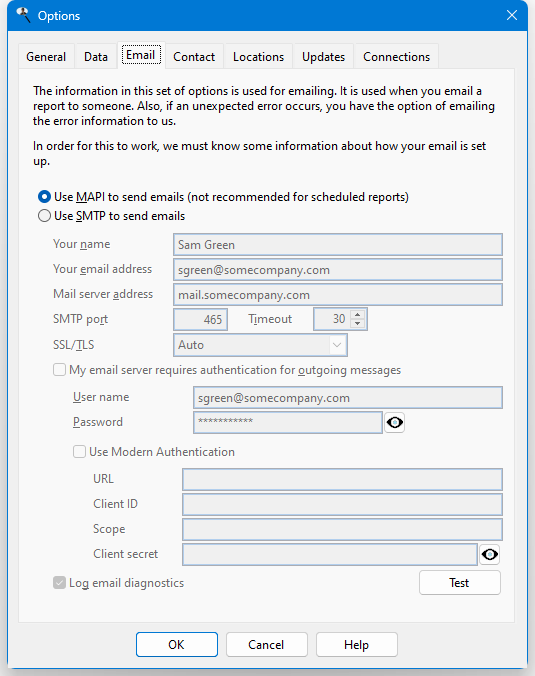Close the Options dialog window
535x676 pixels.
pos(512,16)
